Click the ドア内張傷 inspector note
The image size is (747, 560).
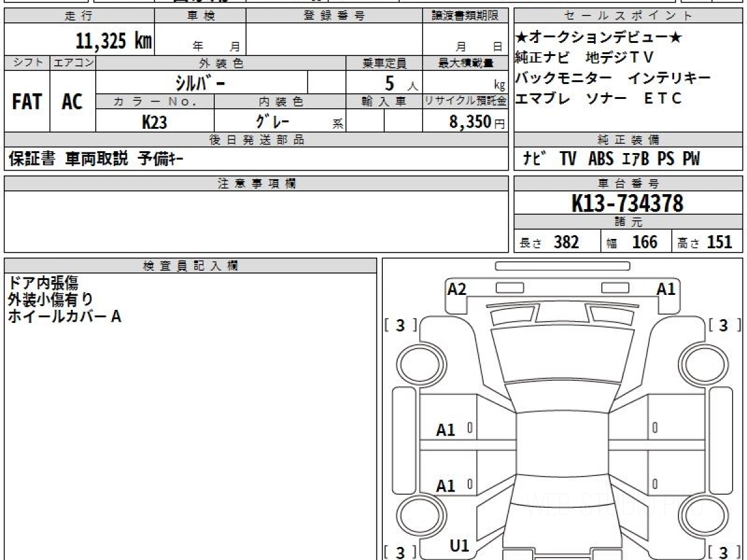[43, 283]
